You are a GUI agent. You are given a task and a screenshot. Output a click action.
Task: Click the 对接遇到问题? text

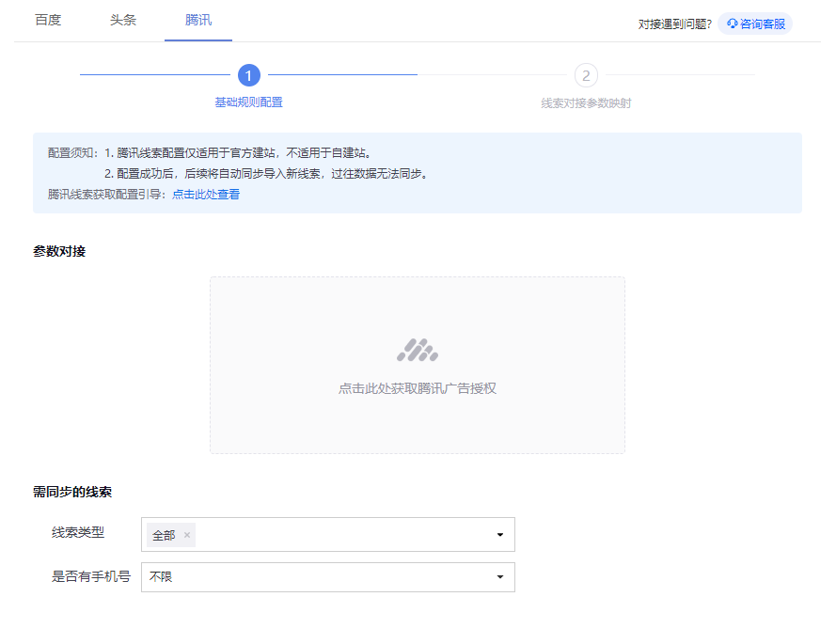click(675, 24)
